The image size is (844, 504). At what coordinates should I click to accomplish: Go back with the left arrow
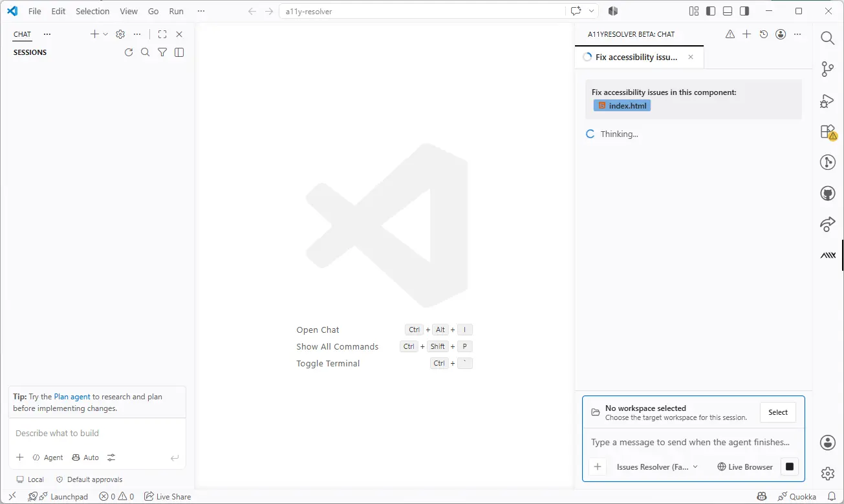point(252,11)
